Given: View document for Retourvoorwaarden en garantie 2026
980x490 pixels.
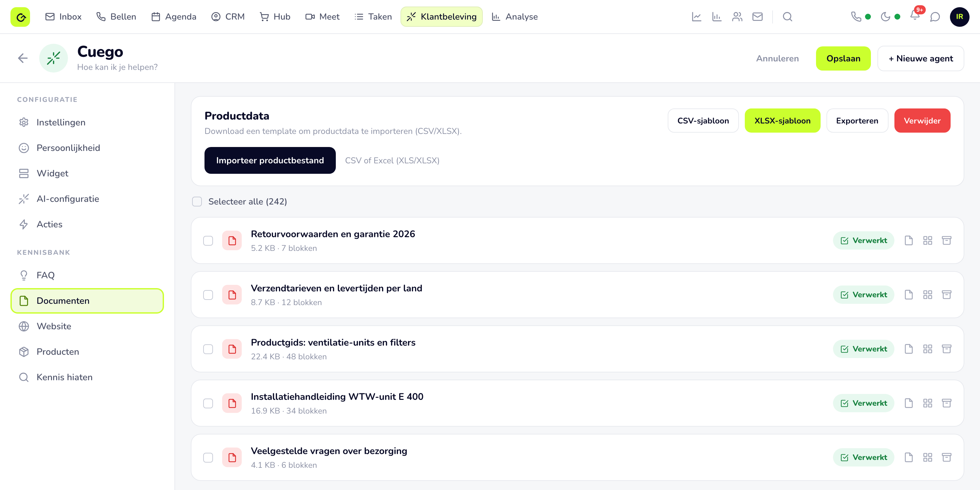Looking at the screenshot, I should coord(909,240).
